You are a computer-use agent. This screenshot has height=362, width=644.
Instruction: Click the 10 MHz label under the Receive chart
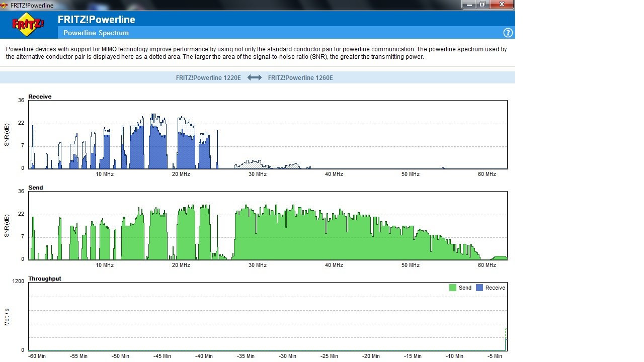[105, 174]
